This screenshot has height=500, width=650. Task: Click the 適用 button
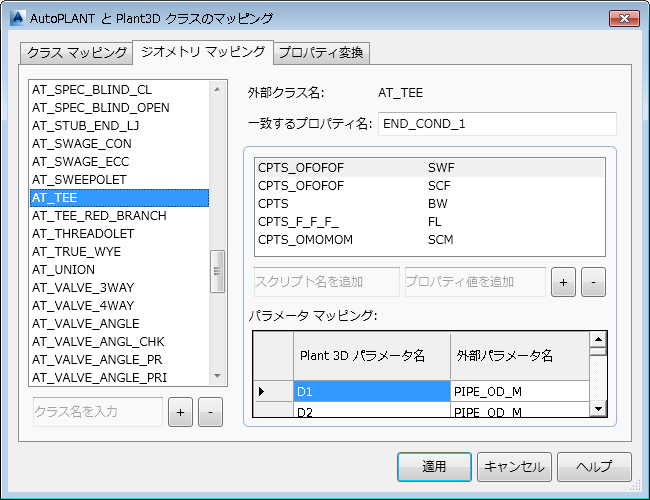(434, 467)
